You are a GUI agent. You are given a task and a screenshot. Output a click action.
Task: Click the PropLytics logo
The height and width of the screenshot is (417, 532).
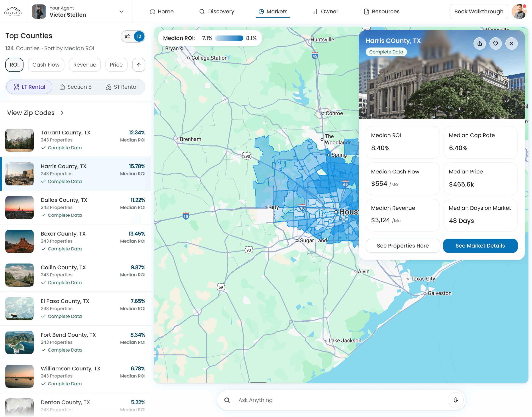pos(14,12)
